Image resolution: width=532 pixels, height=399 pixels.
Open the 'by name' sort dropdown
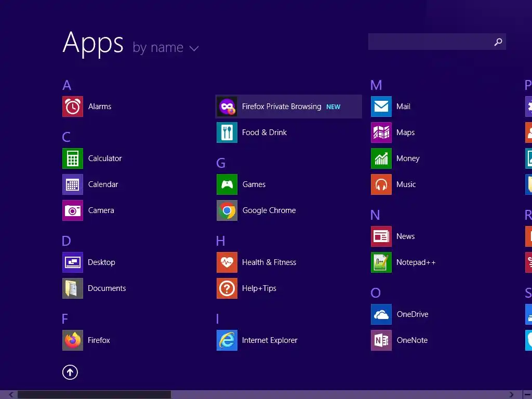point(166,47)
